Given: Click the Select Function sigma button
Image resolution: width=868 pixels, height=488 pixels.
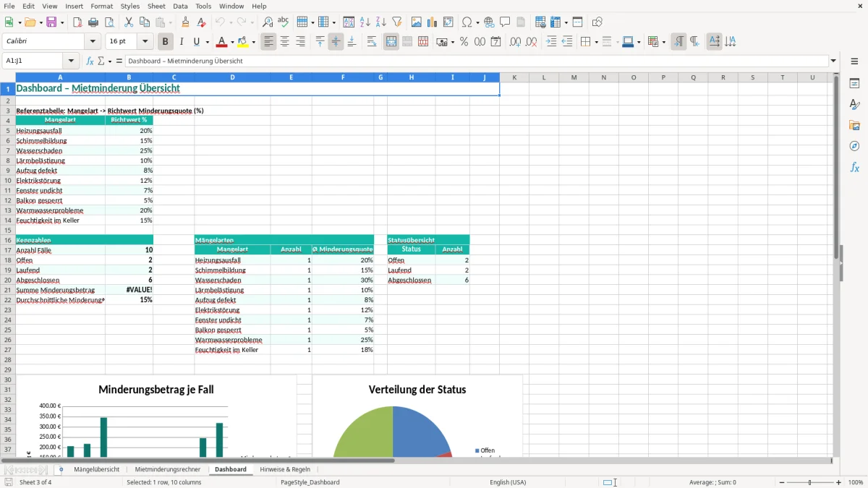Looking at the screenshot, I should [x=101, y=61].
